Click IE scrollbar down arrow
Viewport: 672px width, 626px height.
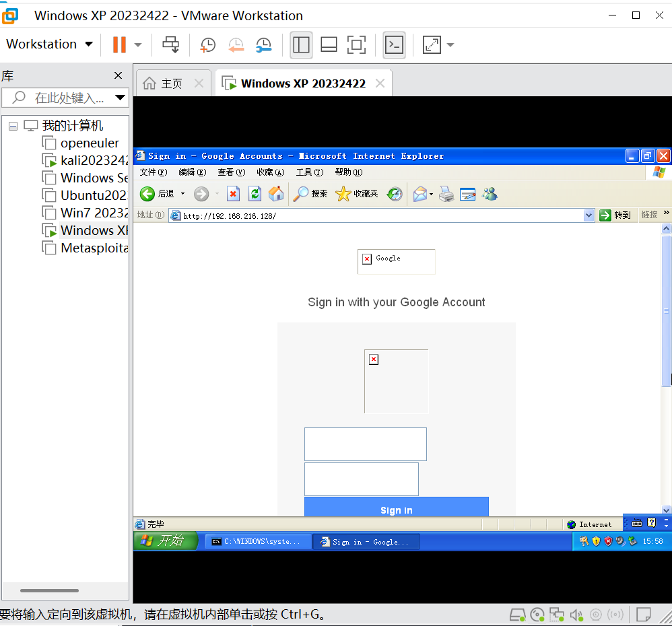(666, 510)
